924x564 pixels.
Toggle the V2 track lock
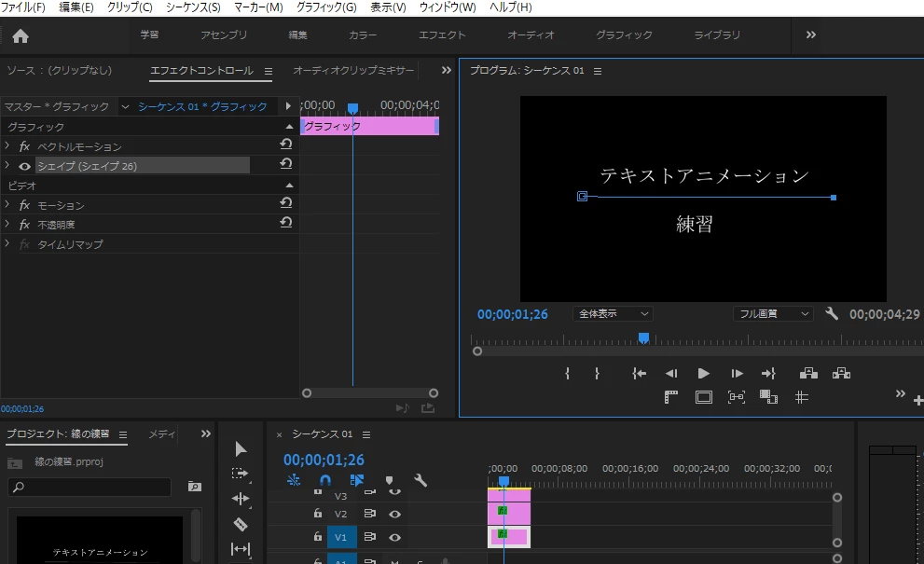pos(318,514)
